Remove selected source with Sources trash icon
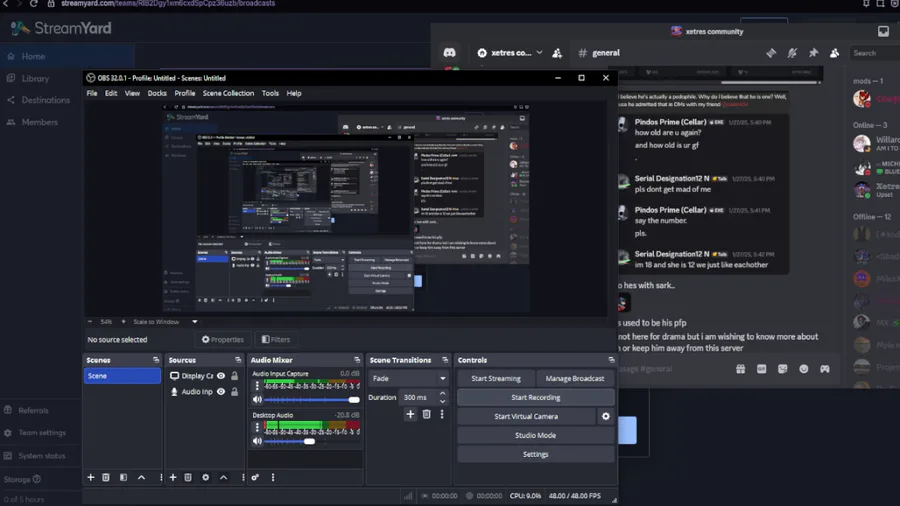 pos(188,477)
